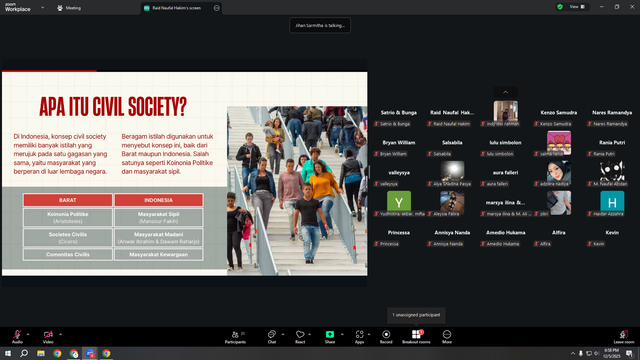Open the View layout menu
Image resolution: width=640 pixels, height=360 pixels.
click(x=577, y=7)
